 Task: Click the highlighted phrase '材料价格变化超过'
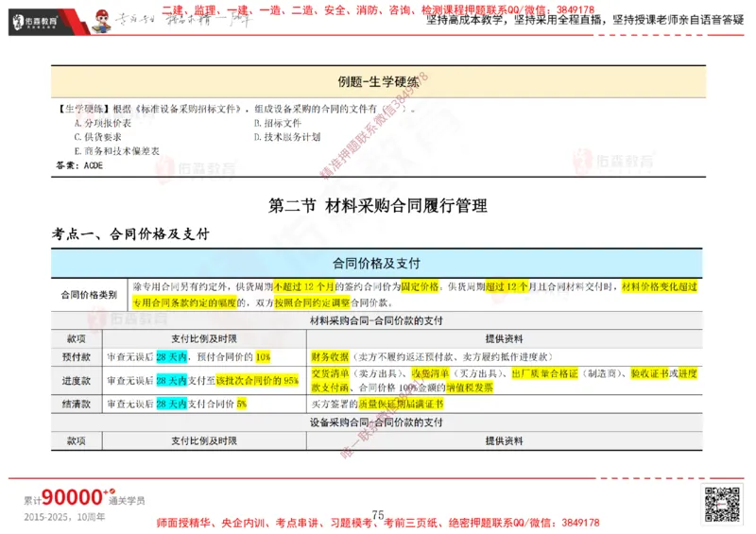660,287
